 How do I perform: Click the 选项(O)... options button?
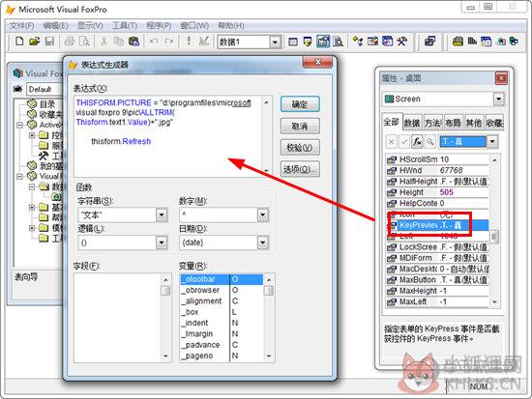click(300, 169)
